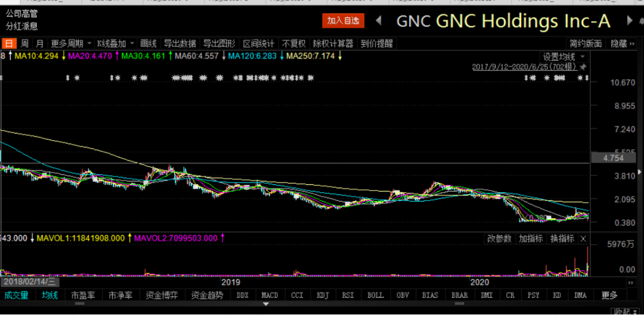Select KD indicator tab

[x=557, y=295]
